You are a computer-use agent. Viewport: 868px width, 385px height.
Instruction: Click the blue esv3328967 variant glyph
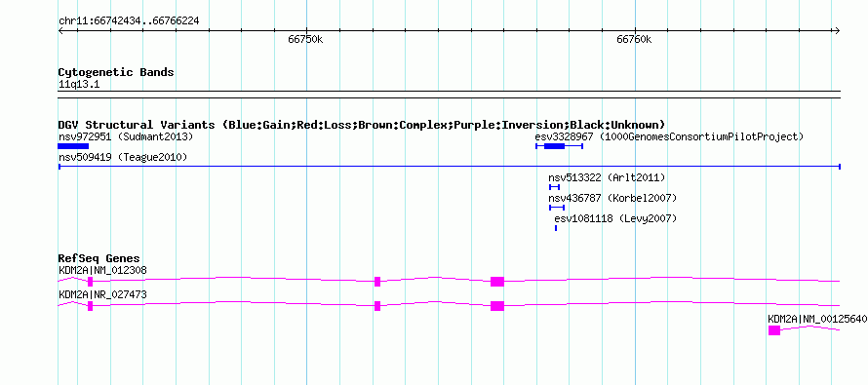point(559,146)
